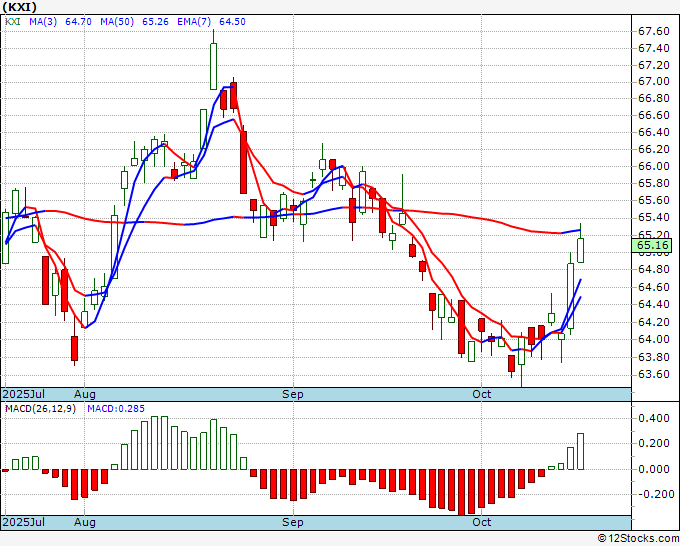Click the 0.000 MACD axis label

(x=656, y=469)
